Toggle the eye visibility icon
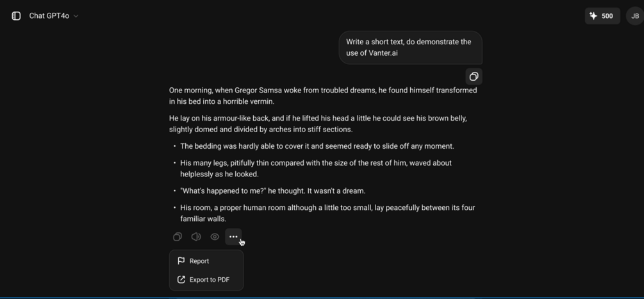 point(215,237)
